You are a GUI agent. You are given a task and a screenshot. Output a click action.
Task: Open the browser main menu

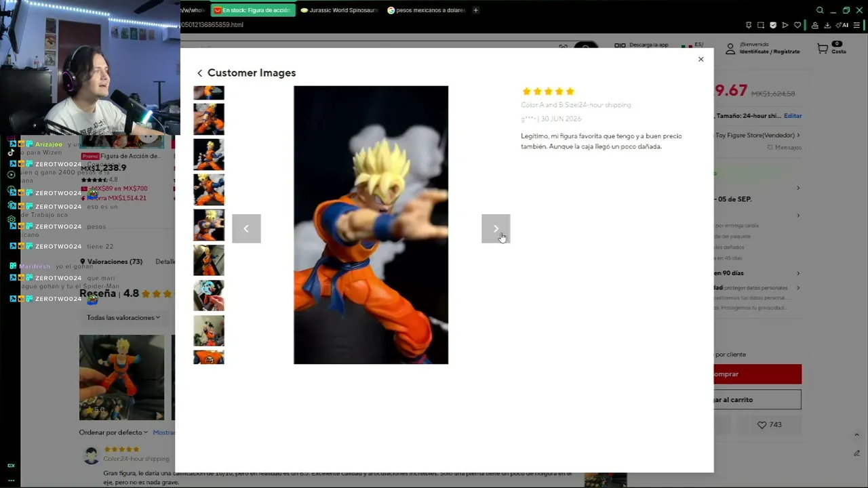[x=856, y=25]
